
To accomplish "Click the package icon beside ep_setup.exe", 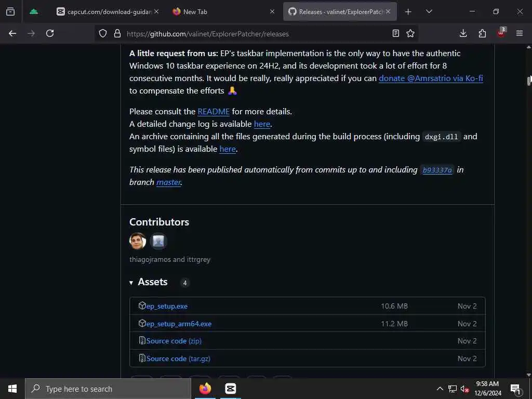I will [142, 305].
